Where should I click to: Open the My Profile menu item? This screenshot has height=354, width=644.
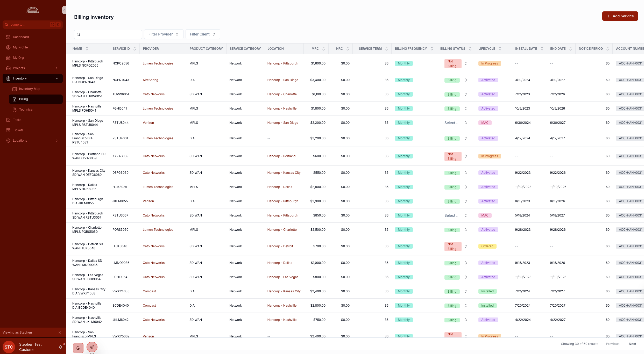[x=20, y=47]
